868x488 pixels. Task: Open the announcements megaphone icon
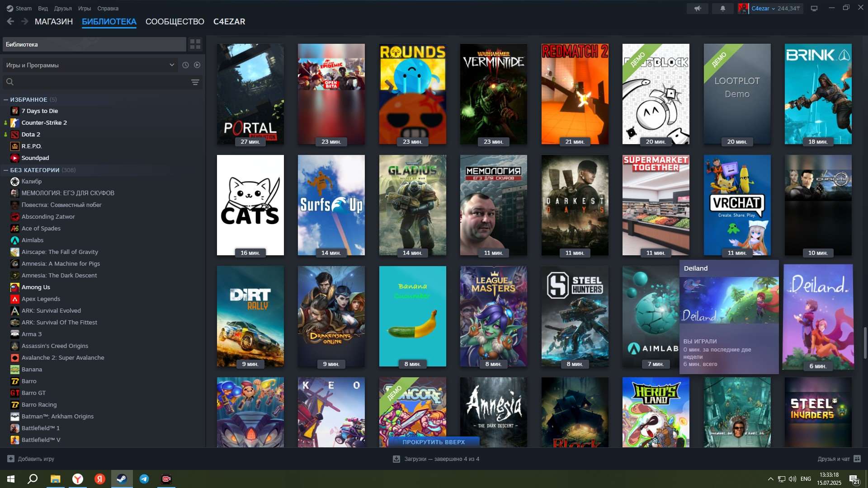point(698,8)
